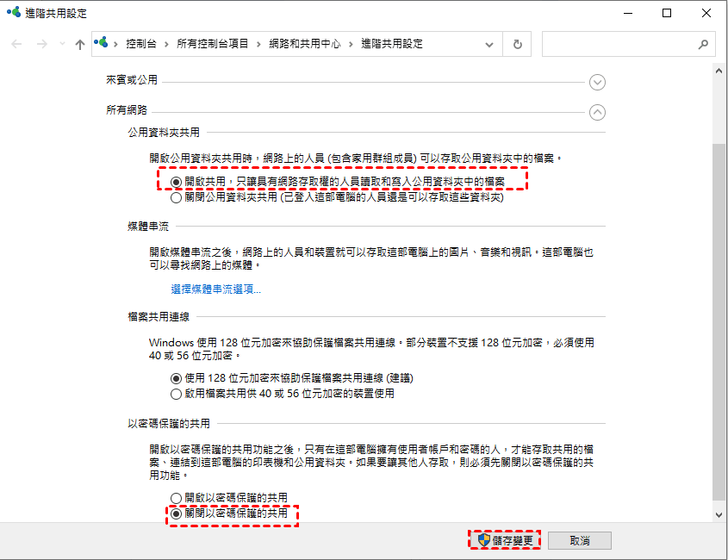Click the 儲存變更 button
The height and width of the screenshot is (560, 728).
click(507, 540)
